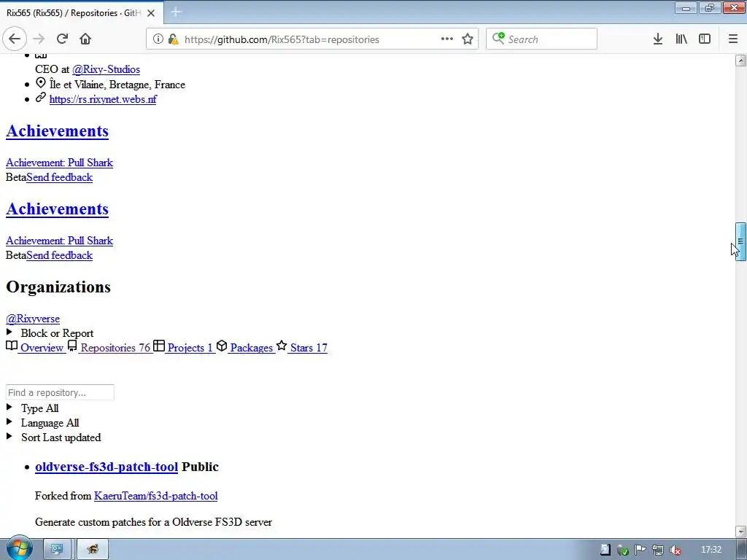The width and height of the screenshot is (747, 560).
Task: Switch to the Repositories 76 tab
Action: tap(109, 347)
